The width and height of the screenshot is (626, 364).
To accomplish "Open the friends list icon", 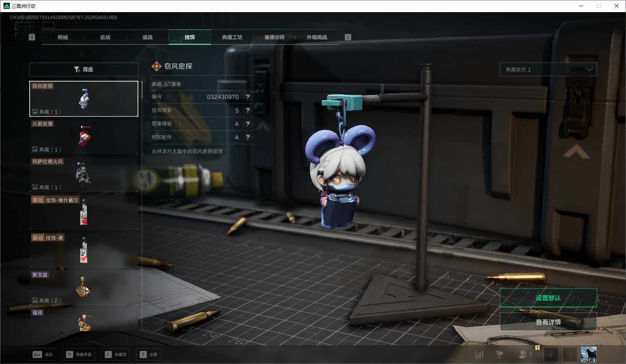I will (x=523, y=354).
